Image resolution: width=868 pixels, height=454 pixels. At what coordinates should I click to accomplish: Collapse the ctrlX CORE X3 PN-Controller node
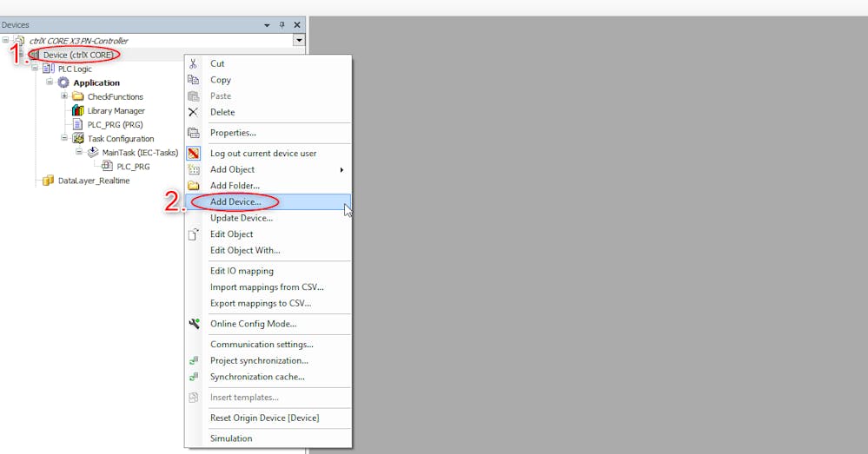(x=5, y=40)
